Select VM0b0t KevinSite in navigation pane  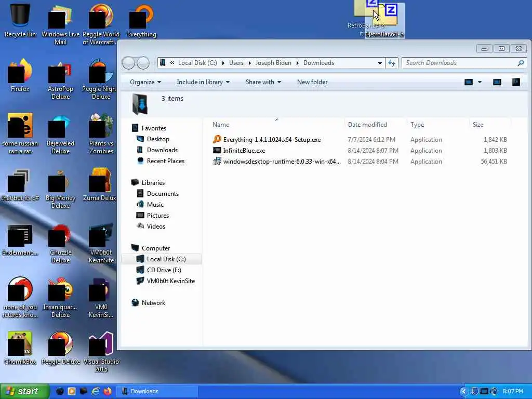pos(170,281)
